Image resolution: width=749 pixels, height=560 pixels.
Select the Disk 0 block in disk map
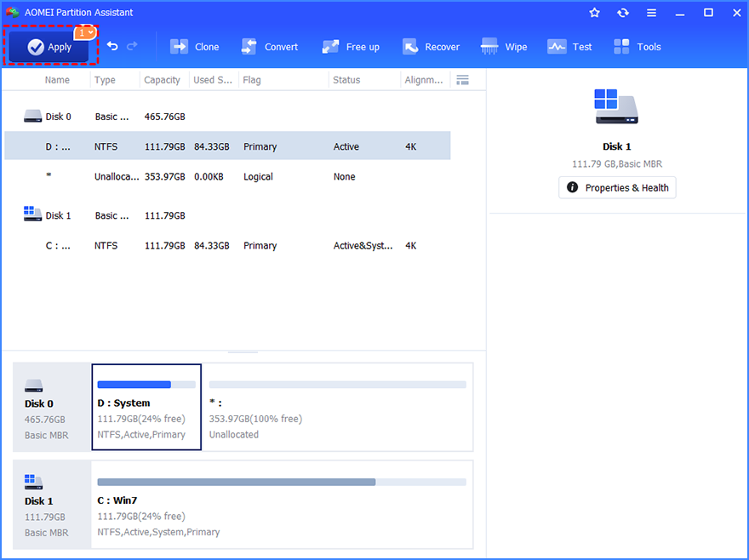click(52, 407)
